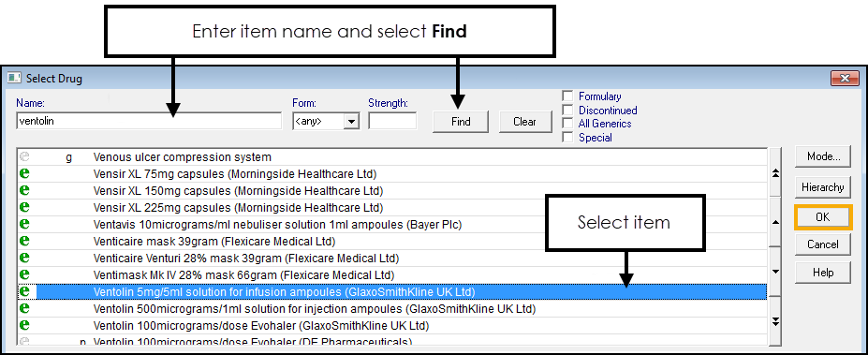Click the green e icon beside Venticaire mask 39gram
This screenshot has width=868, height=355.
[x=24, y=241]
